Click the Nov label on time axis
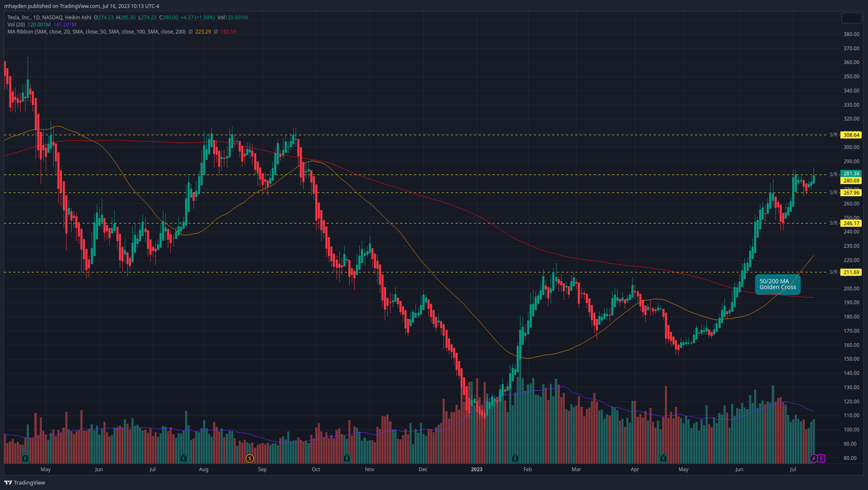 coord(369,469)
